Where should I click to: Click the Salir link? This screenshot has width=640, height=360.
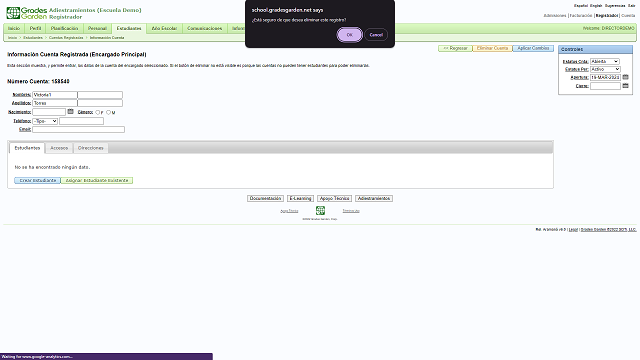point(631,6)
